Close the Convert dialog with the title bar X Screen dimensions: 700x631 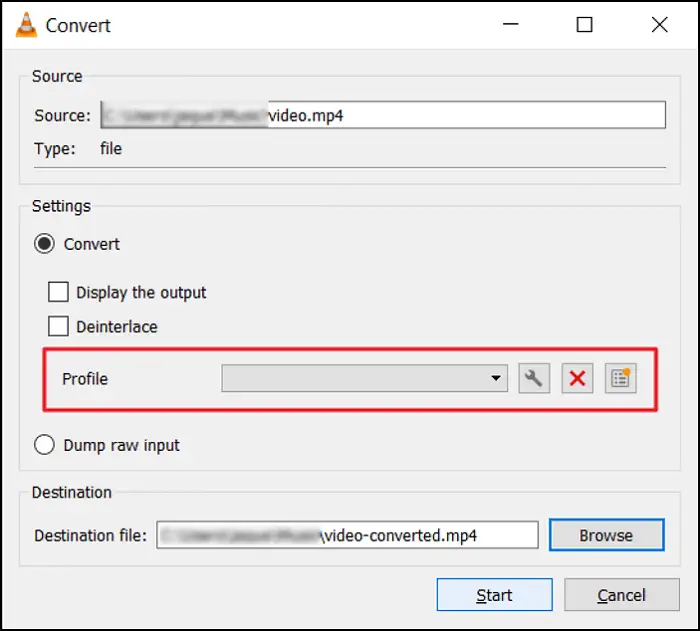(659, 25)
